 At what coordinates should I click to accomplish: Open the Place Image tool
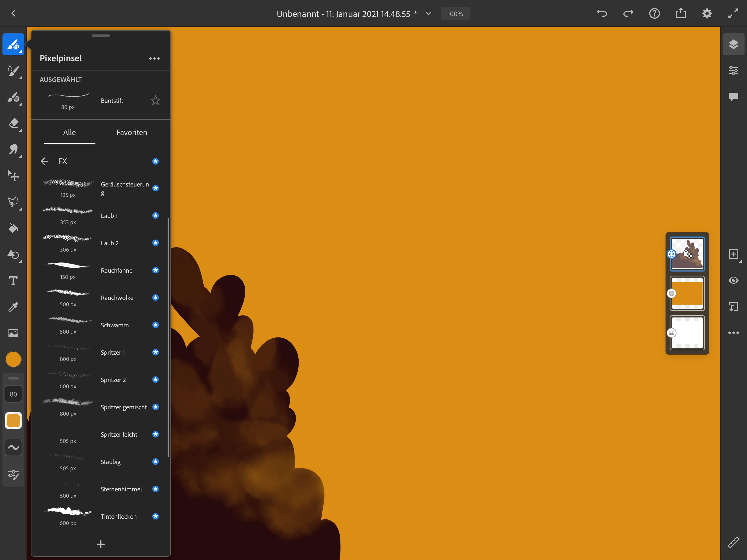click(13, 333)
